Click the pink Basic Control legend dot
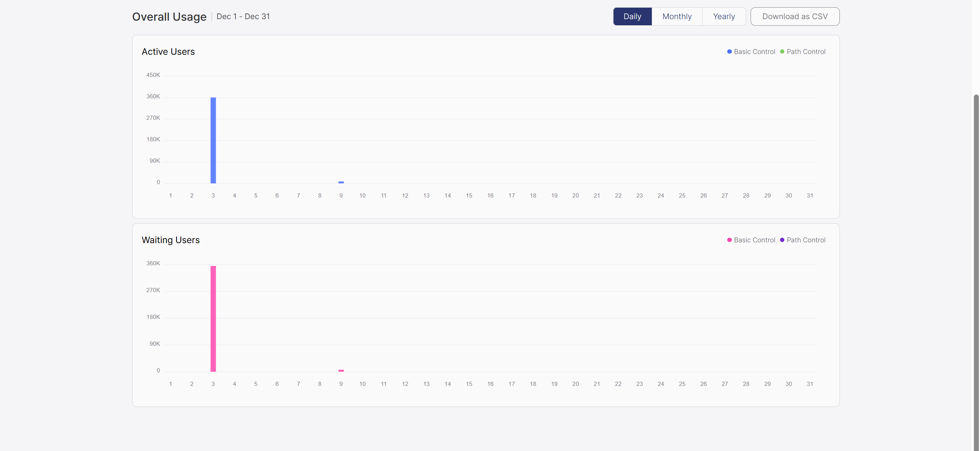980x451 pixels. tap(729, 240)
